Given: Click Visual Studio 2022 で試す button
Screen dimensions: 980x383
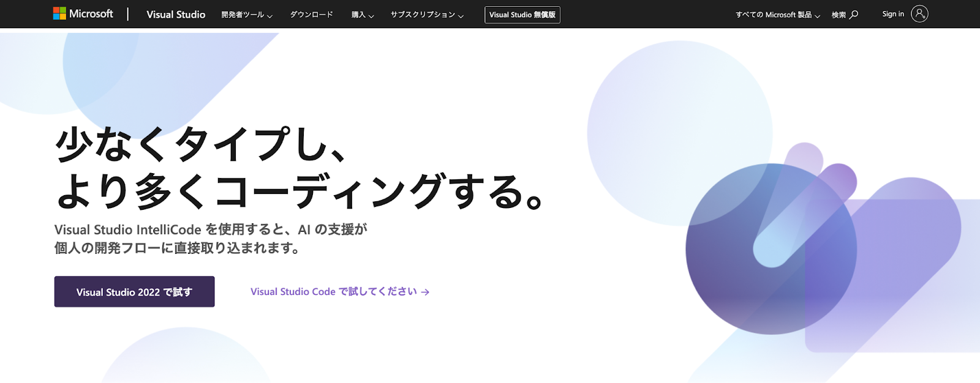Looking at the screenshot, I should tap(134, 292).
